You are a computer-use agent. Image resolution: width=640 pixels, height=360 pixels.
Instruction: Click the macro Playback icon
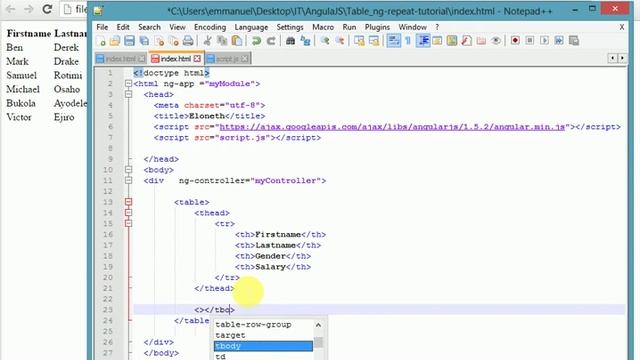(x=544, y=41)
